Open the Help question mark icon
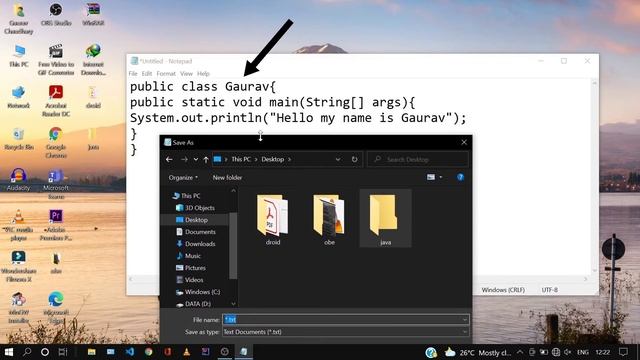Image resolution: width=640 pixels, height=360 pixels. point(460,177)
